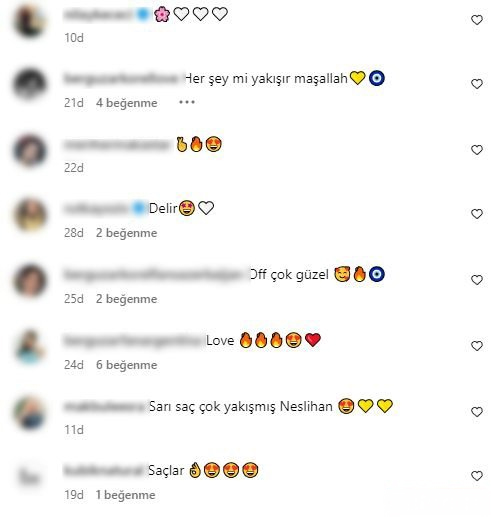Open profile picture of the top commenter
The height and width of the screenshot is (517, 491).
coord(30,21)
